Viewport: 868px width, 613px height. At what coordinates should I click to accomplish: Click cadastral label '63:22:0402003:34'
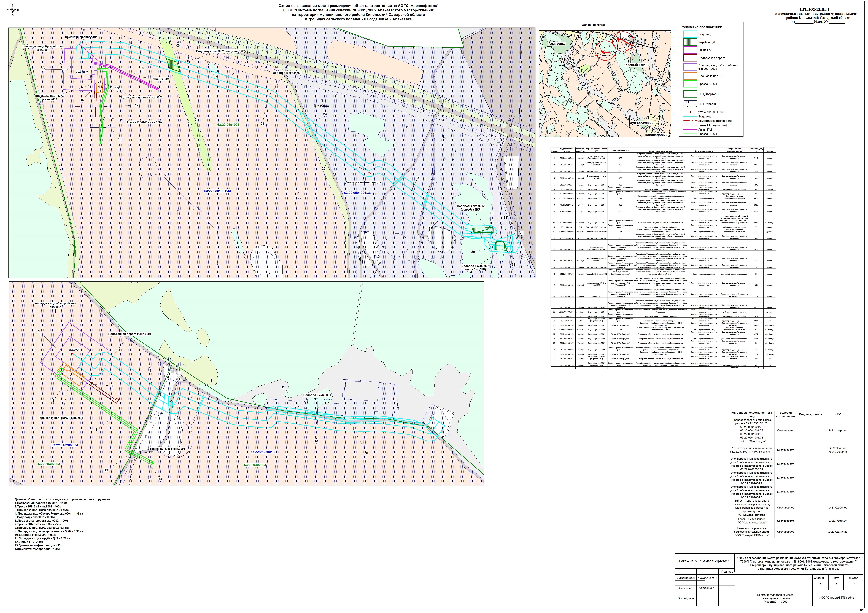pyautogui.click(x=65, y=445)
